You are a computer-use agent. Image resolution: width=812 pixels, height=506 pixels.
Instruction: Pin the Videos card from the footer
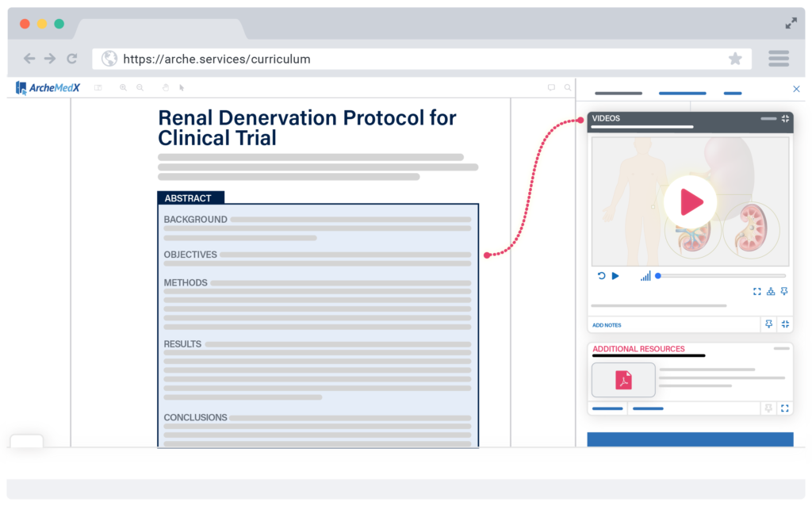click(768, 324)
